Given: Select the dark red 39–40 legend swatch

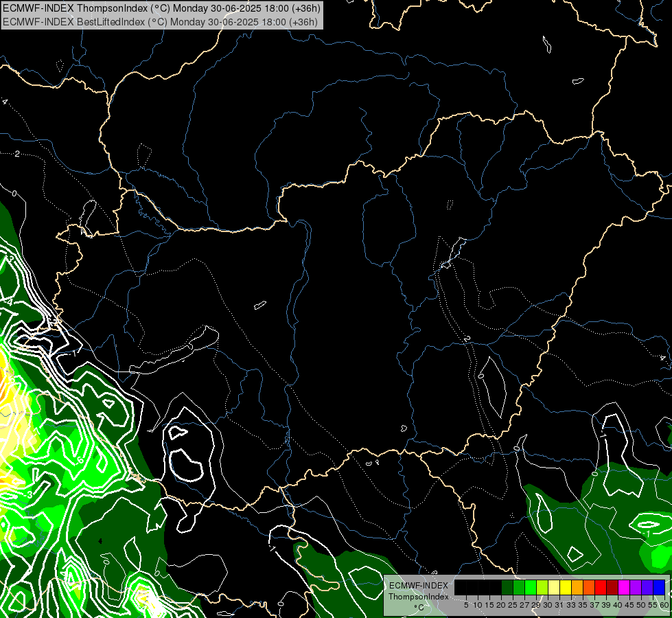Looking at the screenshot, I should [612, 587].
